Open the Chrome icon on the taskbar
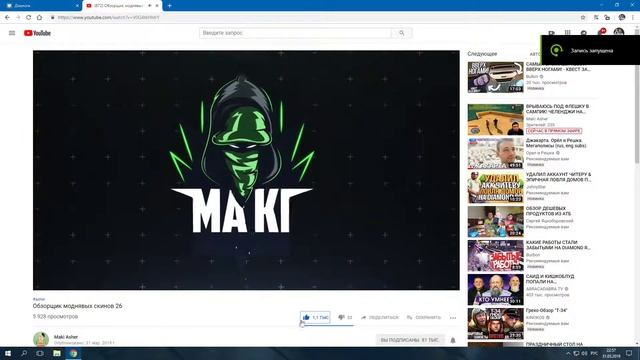 coord(73,353)
